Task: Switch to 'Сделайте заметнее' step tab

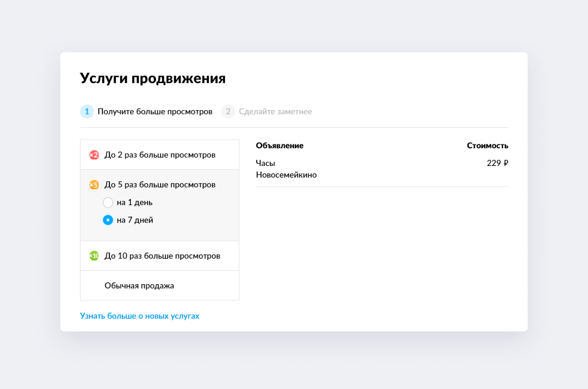Action: pos(275,112)
